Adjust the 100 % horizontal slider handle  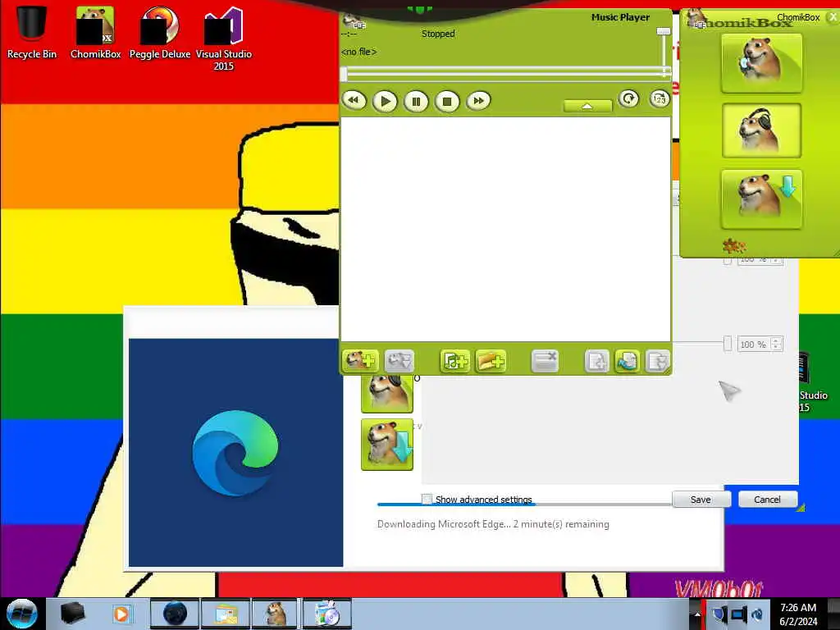coord(728,344)
